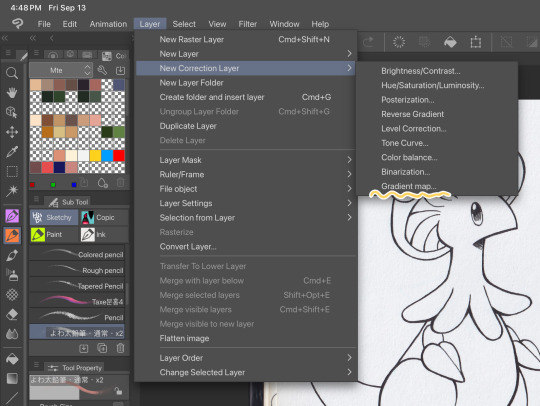
Task: Delete sub tool with trash icon
Action: coord(120,348)
